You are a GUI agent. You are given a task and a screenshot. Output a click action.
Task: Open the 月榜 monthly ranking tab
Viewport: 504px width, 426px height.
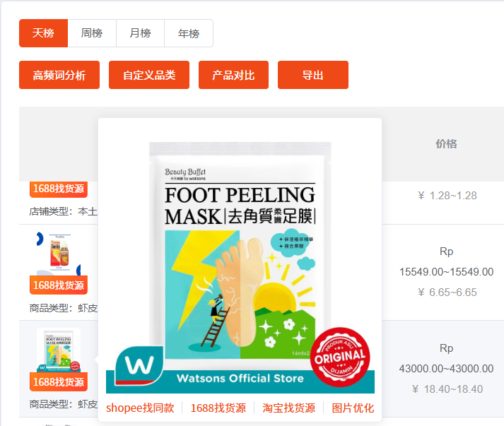tap(140, 33)
